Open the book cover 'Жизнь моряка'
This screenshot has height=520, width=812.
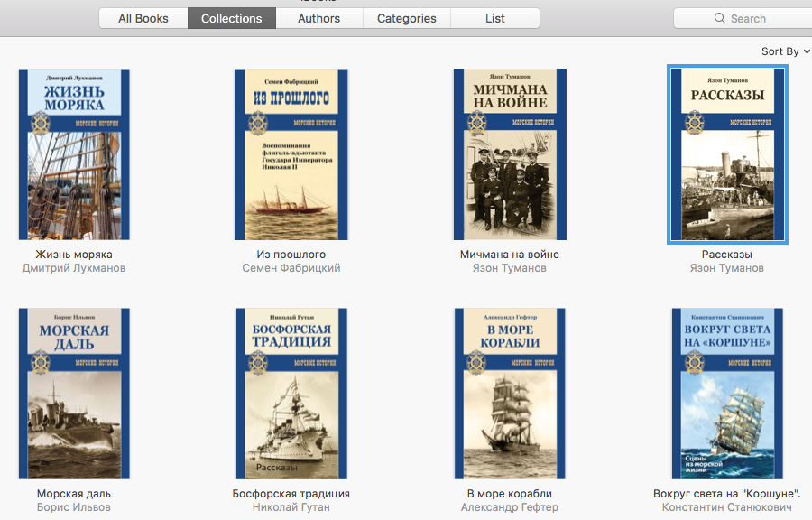74,154
